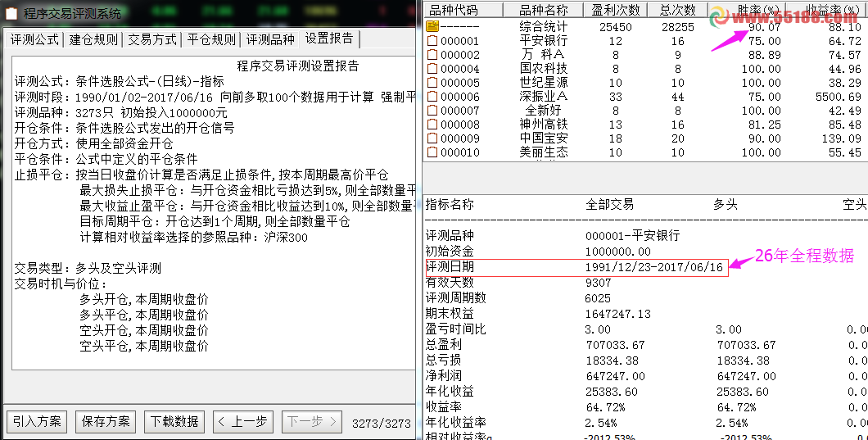Sort by the 品种代码 column header
The height and width of the screenshot is (440, 868).
(x=463, y=10)
